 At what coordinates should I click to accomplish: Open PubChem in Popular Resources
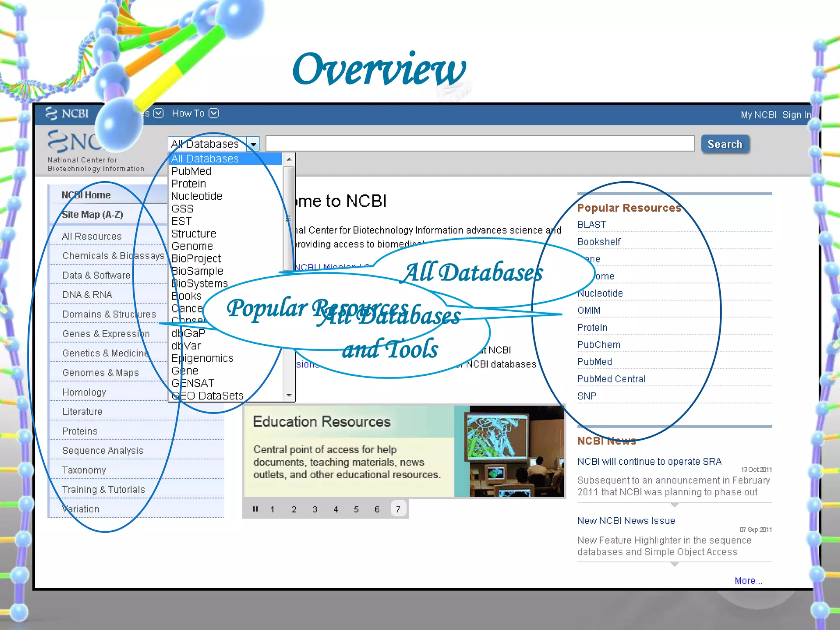point(599,345)
